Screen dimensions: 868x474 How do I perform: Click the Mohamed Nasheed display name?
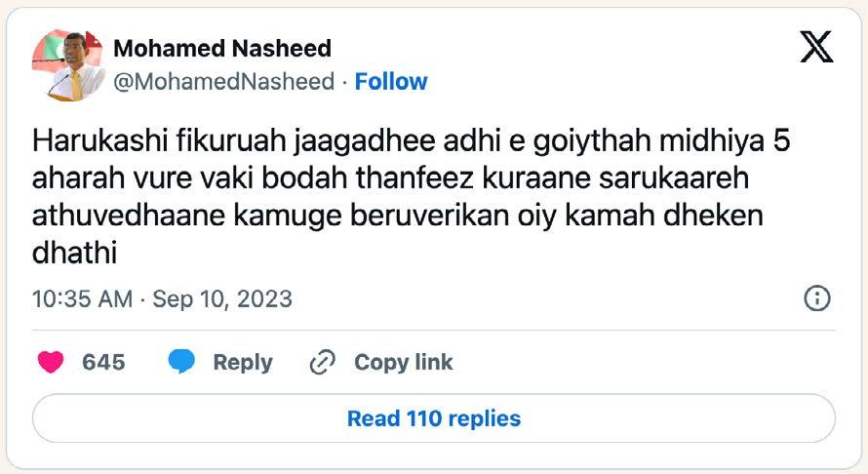222,48
